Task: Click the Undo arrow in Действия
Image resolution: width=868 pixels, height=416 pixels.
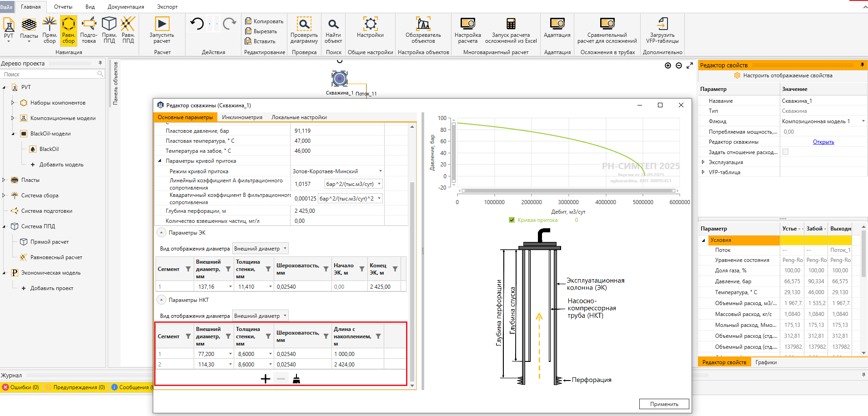Action: pyautogui.click(x=197, y=24)
